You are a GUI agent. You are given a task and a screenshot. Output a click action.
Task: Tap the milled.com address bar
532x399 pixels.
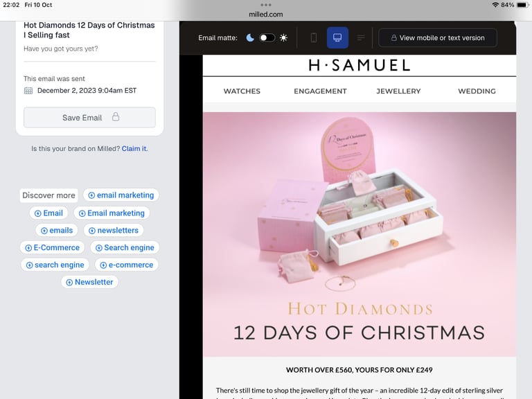[266, 15]
